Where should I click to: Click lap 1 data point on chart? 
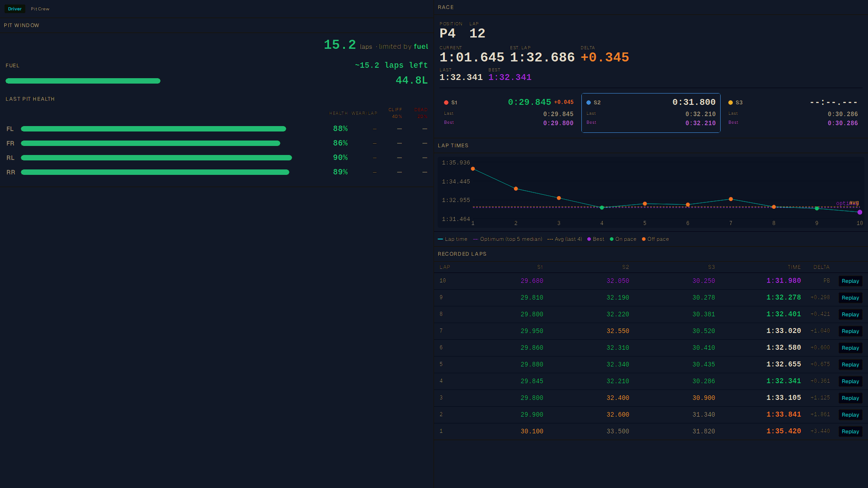point(473,169)
